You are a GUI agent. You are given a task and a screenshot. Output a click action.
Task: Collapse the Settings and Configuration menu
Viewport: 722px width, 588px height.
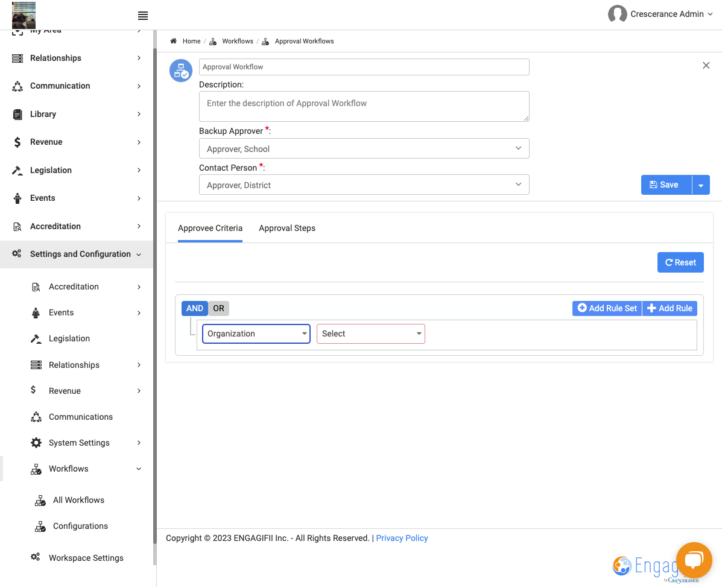click(139, 254)
